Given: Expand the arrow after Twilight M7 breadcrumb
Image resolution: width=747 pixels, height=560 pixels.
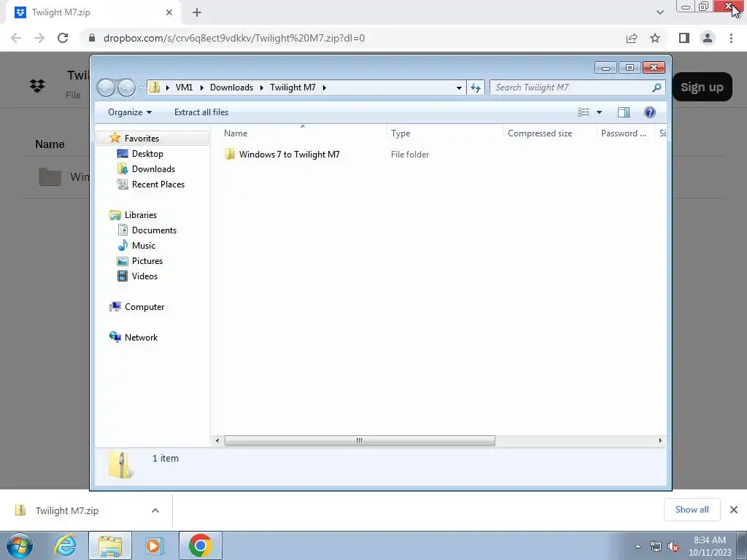Looking at the screenshot, I should pyautogui.click(x=325, y=87).
